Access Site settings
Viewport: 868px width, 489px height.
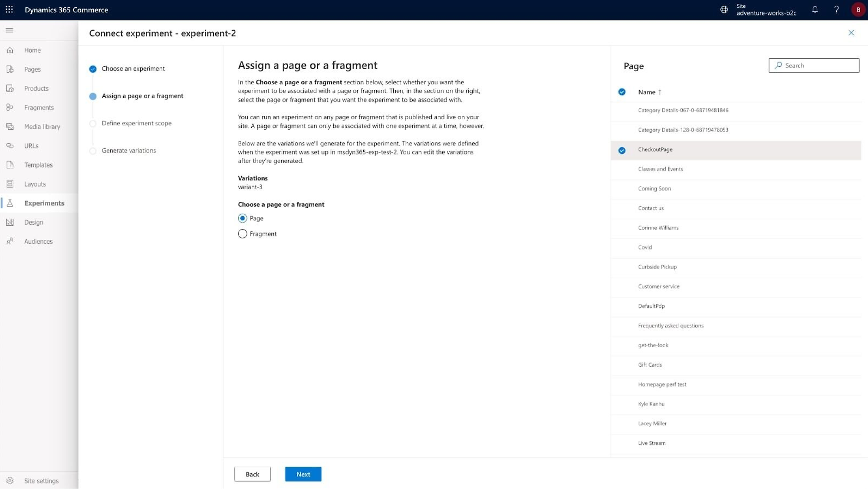click(40, 480)
